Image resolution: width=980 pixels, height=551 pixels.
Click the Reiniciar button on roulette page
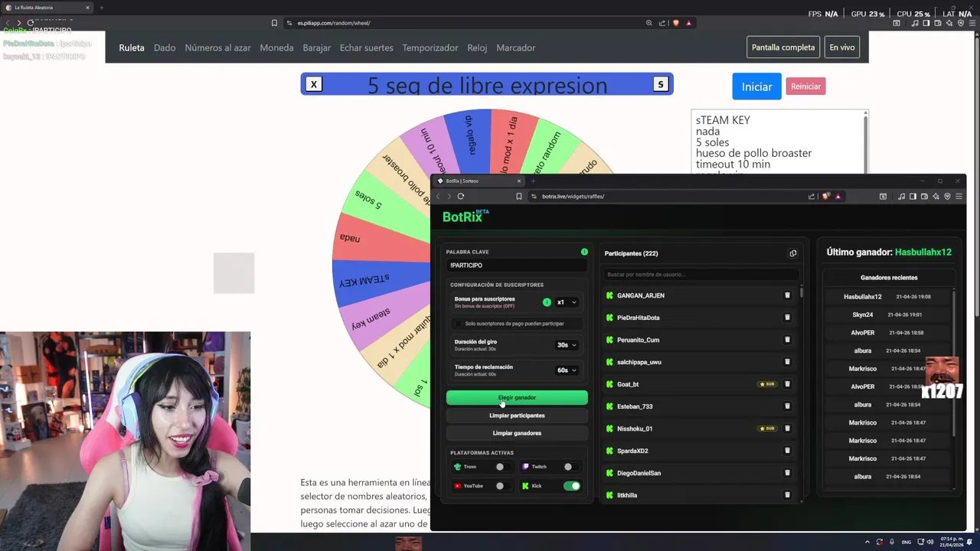[805, 86]
